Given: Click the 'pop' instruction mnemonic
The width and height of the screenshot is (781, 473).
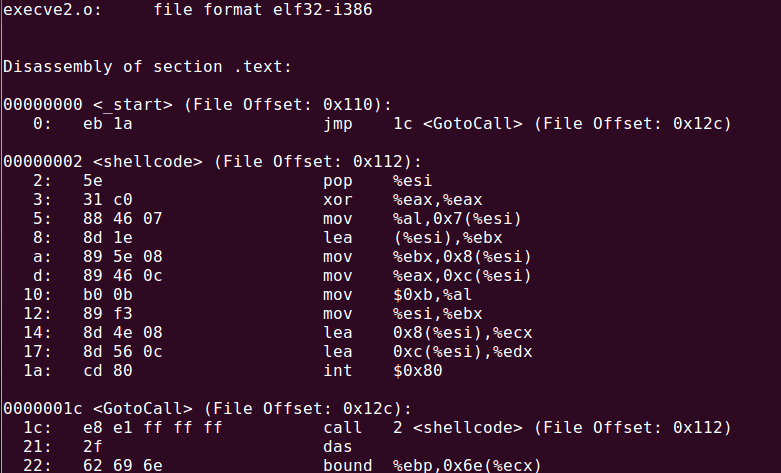Looking at the screenshot, I should [x=336, y=180].
